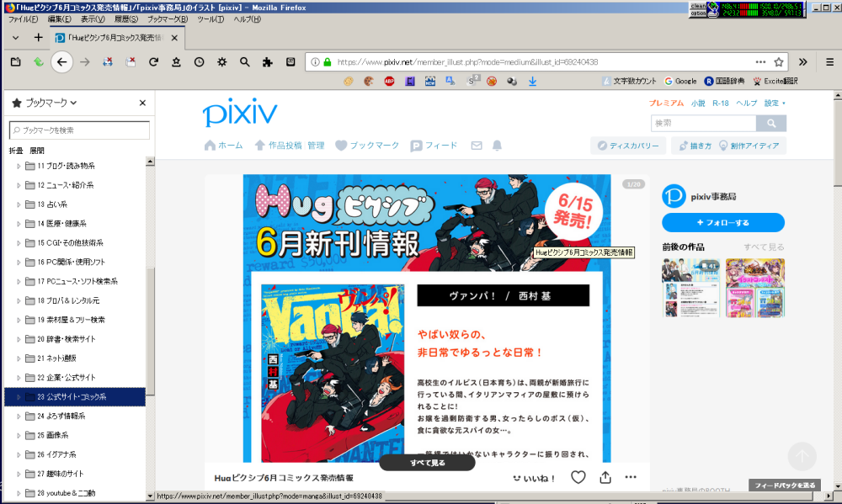Click the green padlock security icon
The height and width of the screenshot is (504, 842).
[x=327, y=62]
